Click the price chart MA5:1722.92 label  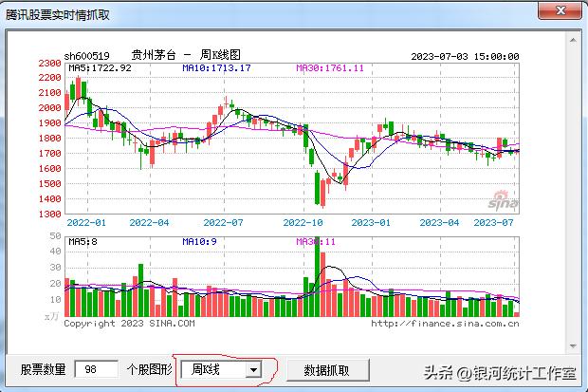coord(101,68)
